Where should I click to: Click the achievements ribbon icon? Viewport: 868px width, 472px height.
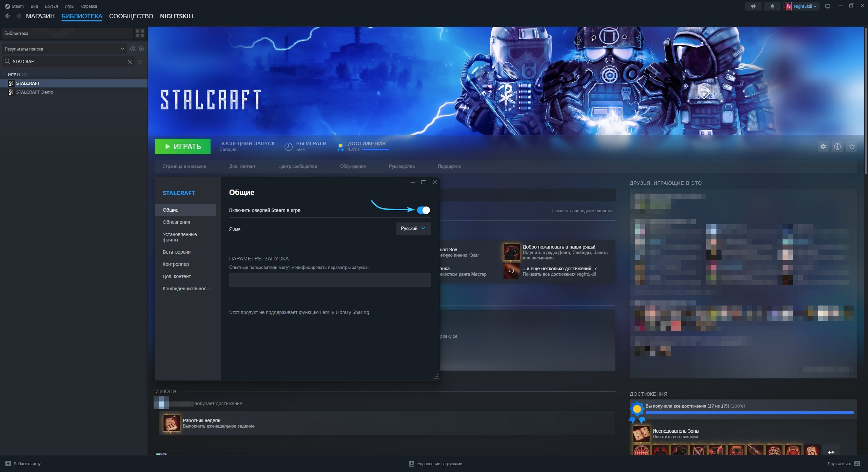[x=340, y=147]
